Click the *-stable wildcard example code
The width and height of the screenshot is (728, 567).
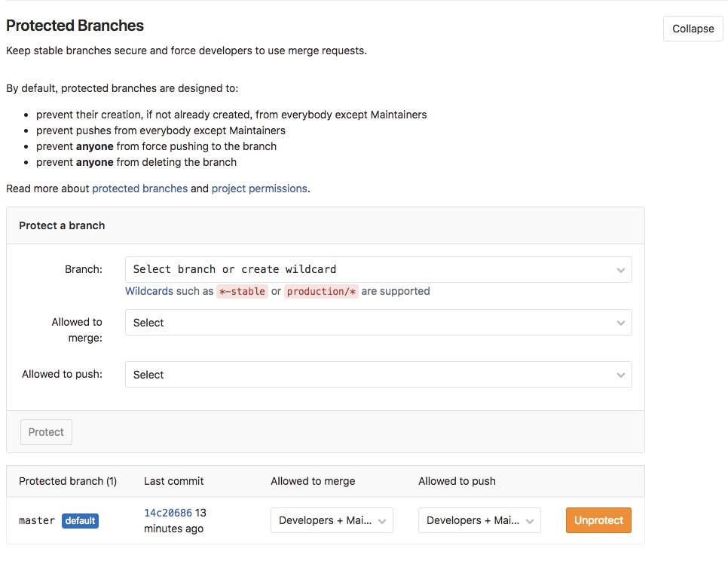pyautogui.click(x=242, y=291)
